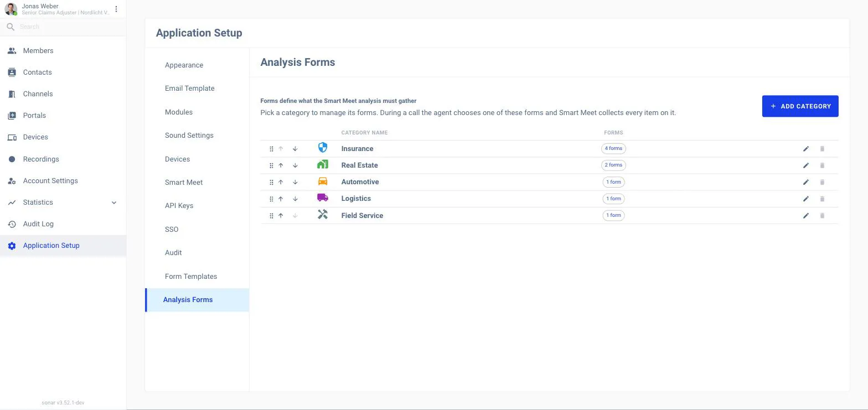Viewport: 868px width, 410px height.
Task: Click the Logistics category name
Action: (356, 199)
